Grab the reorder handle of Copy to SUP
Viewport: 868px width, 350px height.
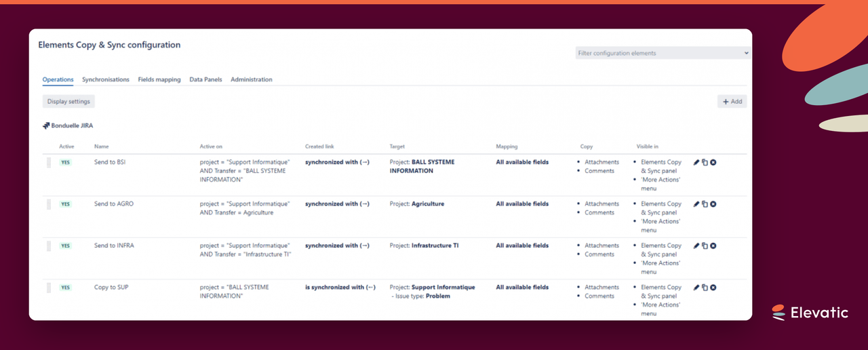coord(49,288)
